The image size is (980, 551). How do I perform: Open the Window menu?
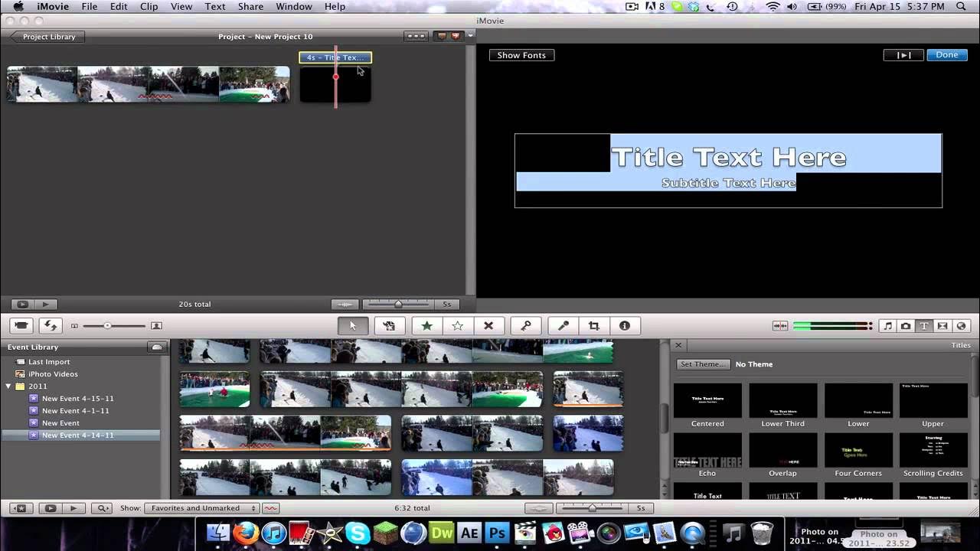click(x=294, y=6)
